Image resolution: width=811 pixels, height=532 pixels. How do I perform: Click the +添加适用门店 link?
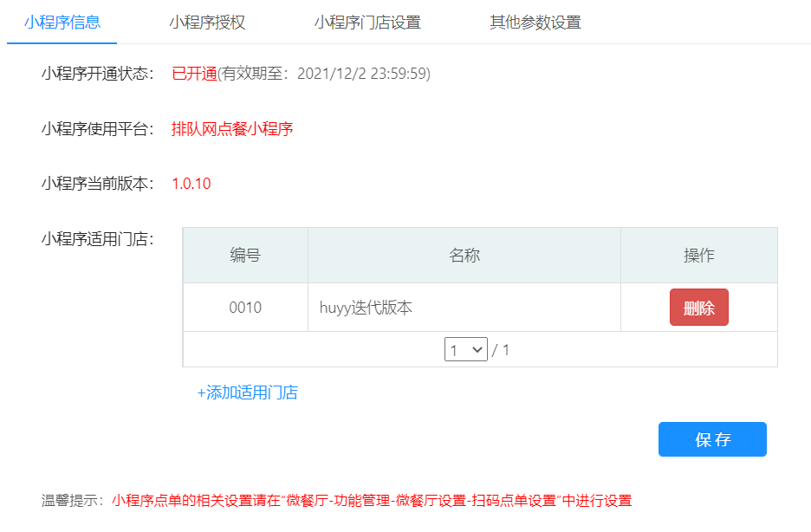(x=247, y=393)
